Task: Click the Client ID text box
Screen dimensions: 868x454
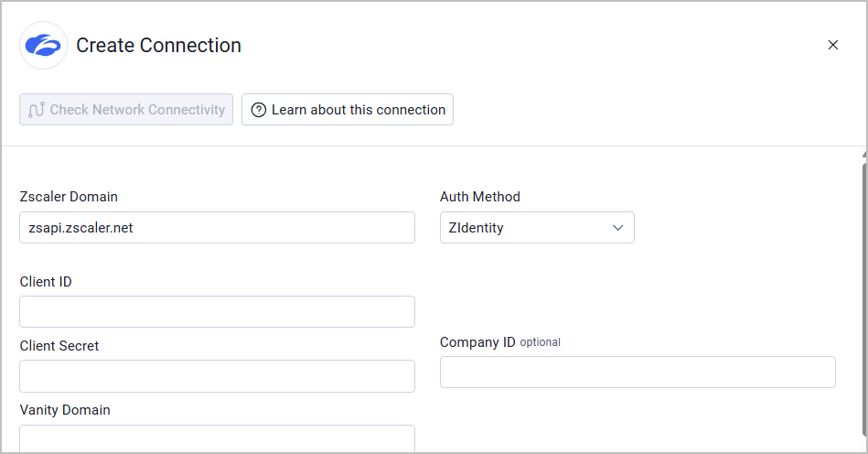Action: click(x=217, y=312)
